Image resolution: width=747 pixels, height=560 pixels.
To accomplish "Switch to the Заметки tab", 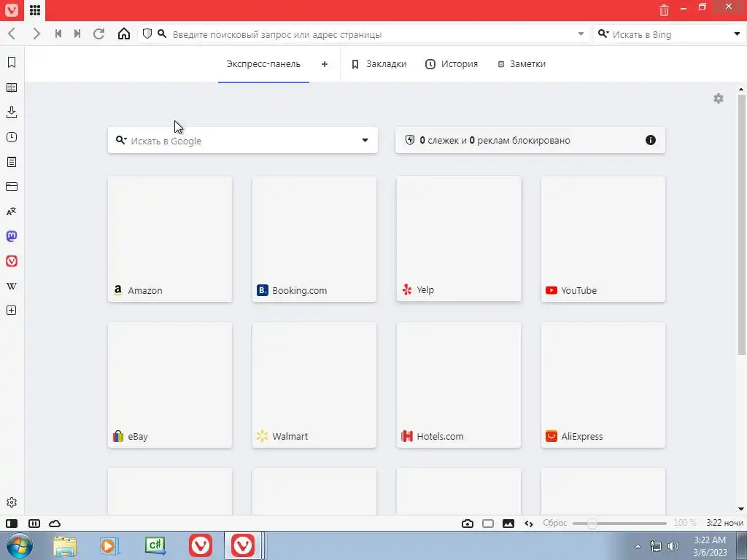I will [x=522, y=64].
